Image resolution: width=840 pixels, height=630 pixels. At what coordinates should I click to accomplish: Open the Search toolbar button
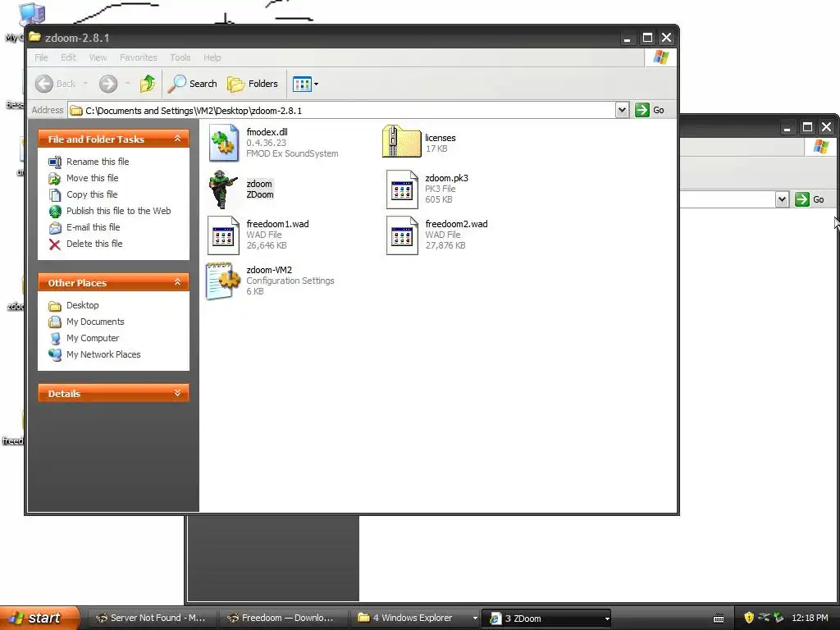click(x=192, y=84)
